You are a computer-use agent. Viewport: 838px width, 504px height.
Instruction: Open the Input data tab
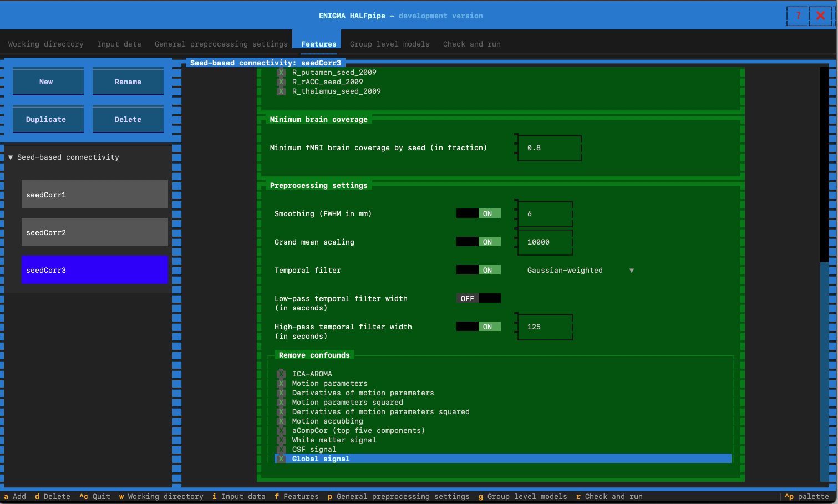click(119, 44)
